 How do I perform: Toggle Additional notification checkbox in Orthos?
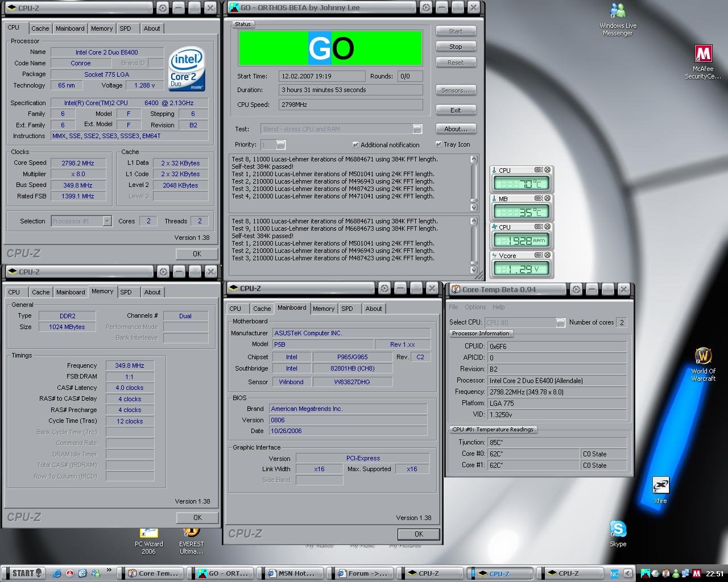point(355,144)
